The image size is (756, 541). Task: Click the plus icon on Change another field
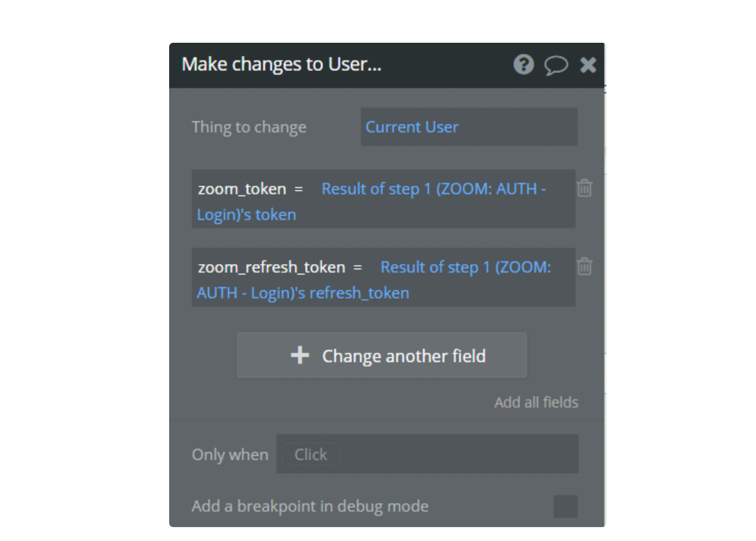[x=300, y=356]
